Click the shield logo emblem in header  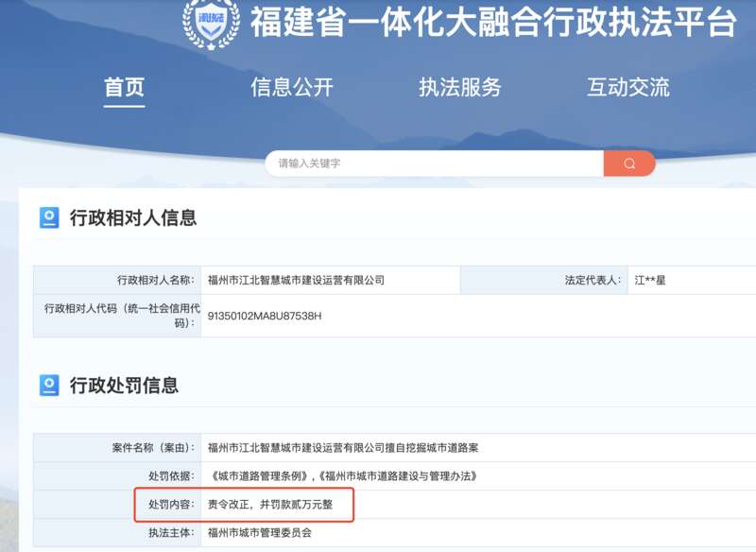click(x=211, y=22)
